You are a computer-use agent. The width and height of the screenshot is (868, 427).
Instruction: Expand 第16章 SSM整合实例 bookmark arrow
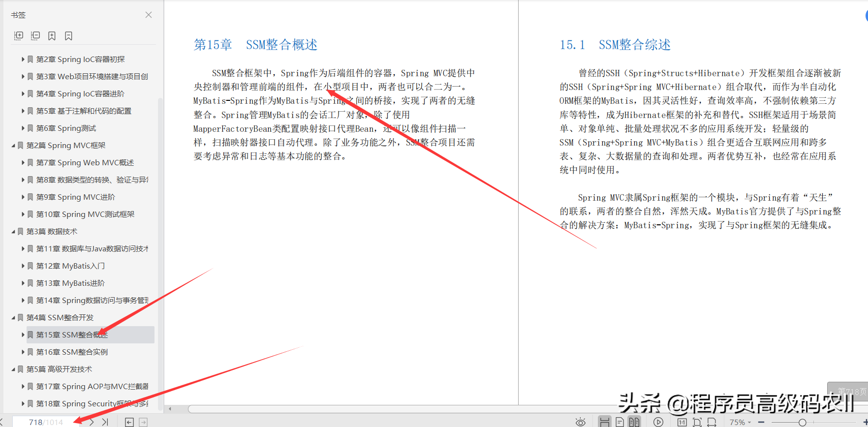point(23,352)
